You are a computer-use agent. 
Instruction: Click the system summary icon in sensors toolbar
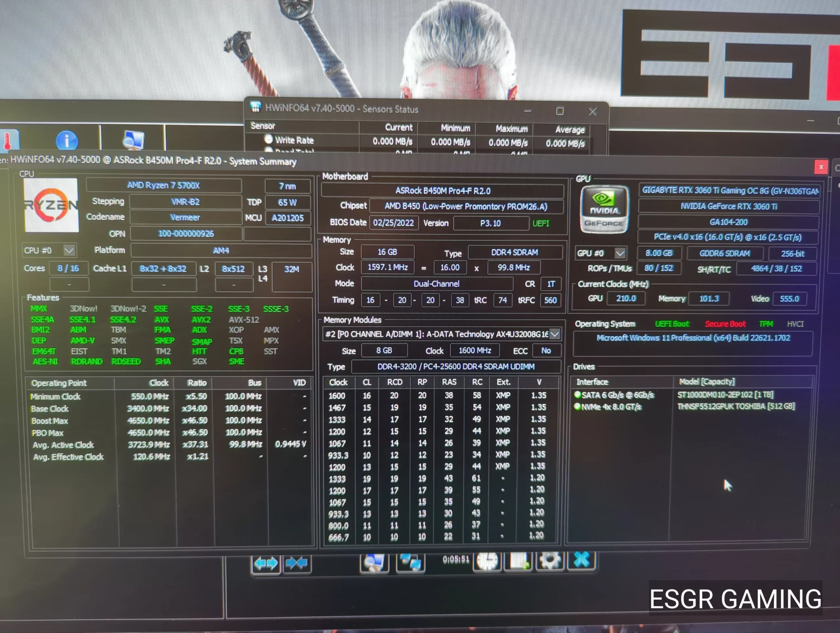(x=374, y=562)
